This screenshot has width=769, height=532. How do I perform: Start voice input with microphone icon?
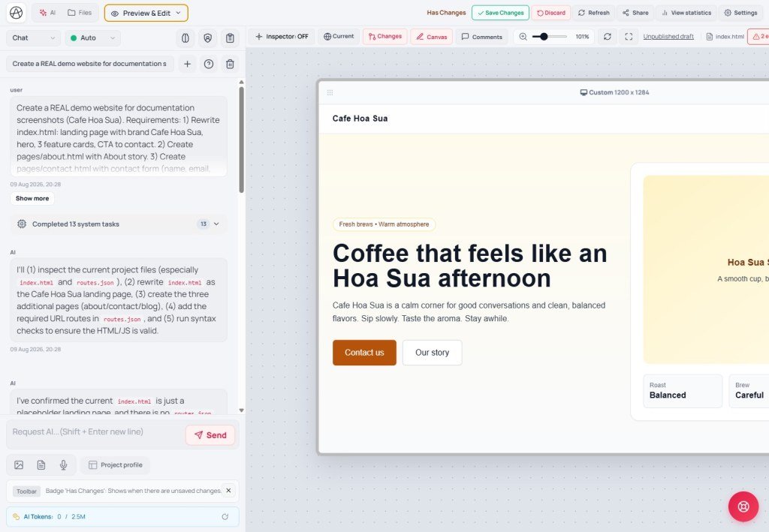[x=63, y=465]
